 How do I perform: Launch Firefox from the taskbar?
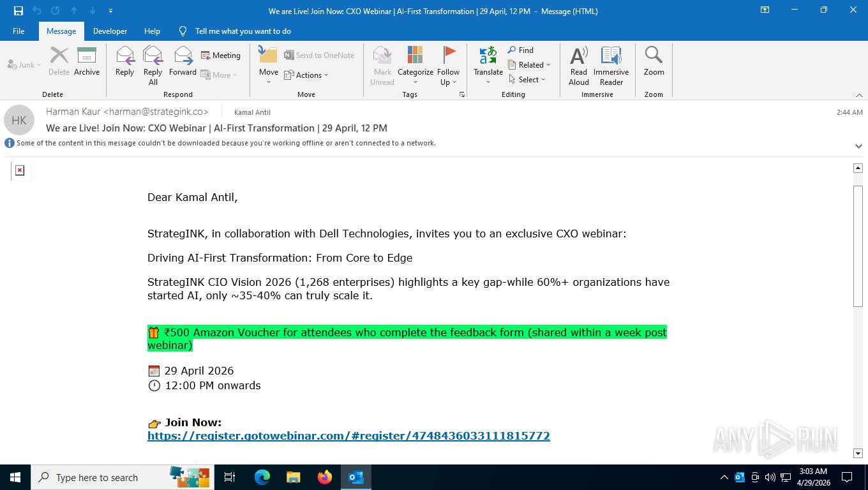(325, 477)
